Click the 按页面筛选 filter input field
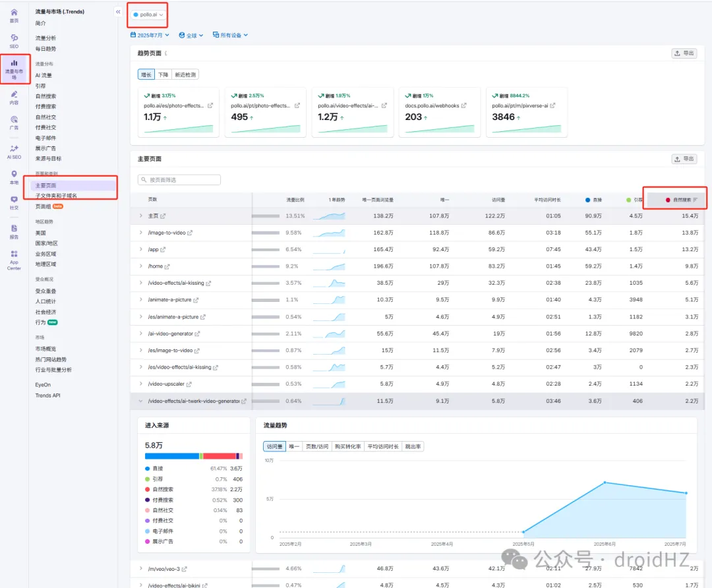The image size is (712, 588). click(179, 180)
